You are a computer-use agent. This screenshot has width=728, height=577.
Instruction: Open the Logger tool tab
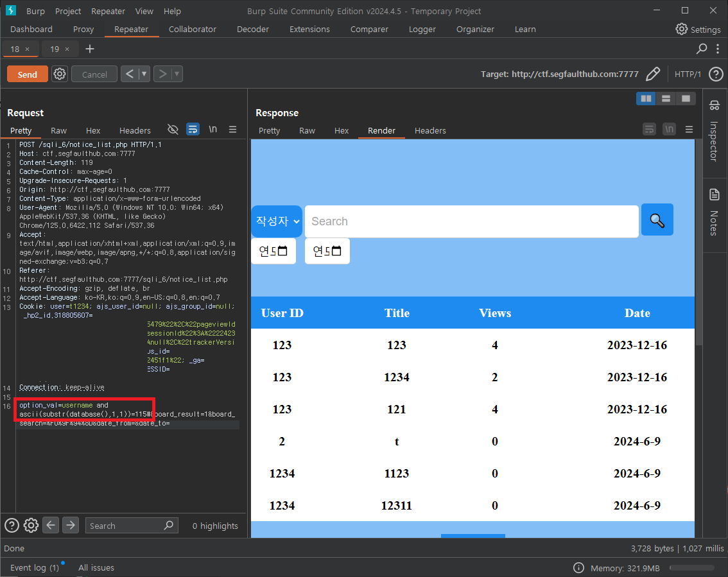[422, 30]
